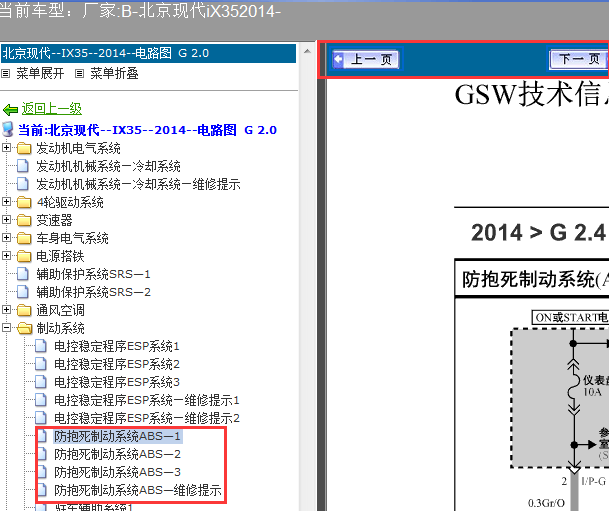Image resolution: width=609 pixels, height=511 pixels.
Task: Expand the 电源搭铁 folder
Action: coord(6,256)
